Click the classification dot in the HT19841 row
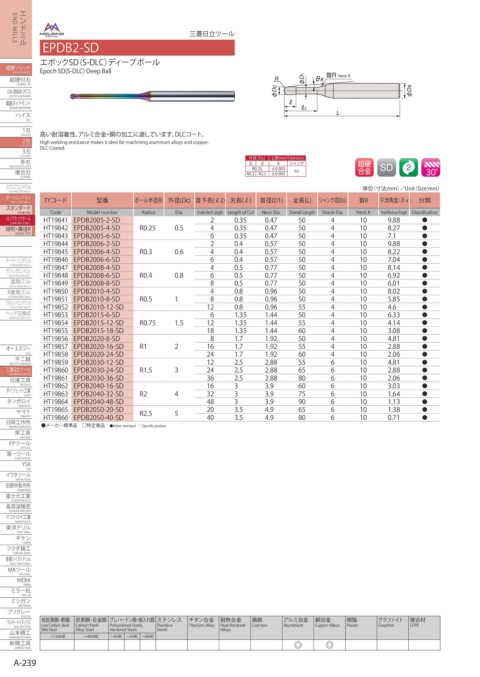This screenshot has height=677, width=480. pos(425,220)
